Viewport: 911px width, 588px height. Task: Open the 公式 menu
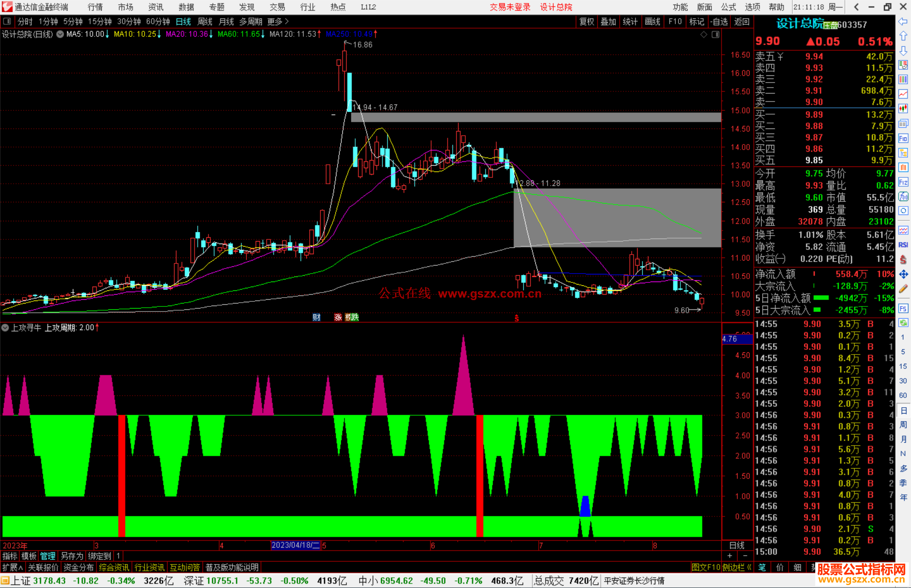pos(728,7)
